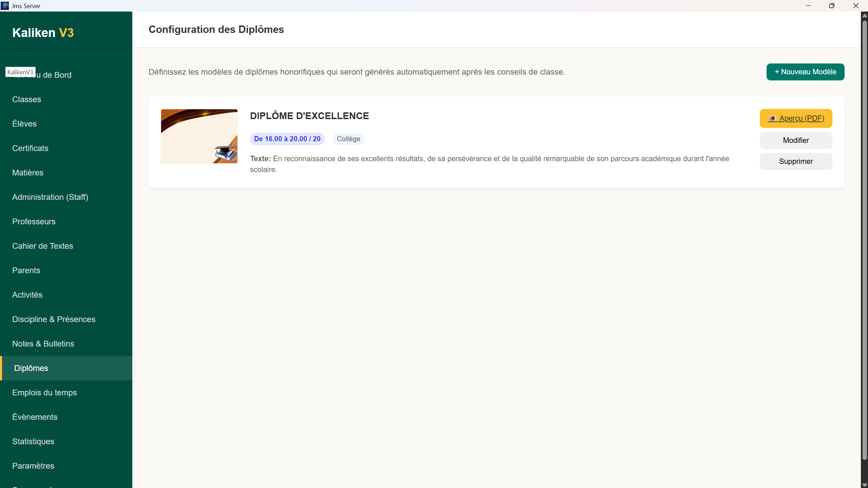Go to Élèves in the sidebar

[24, 124]
